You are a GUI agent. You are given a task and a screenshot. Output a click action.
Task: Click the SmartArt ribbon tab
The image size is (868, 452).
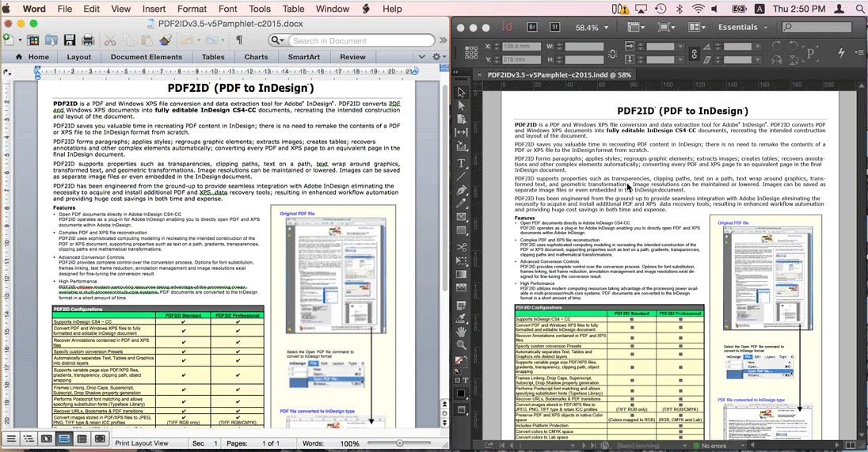click(304, 57)
